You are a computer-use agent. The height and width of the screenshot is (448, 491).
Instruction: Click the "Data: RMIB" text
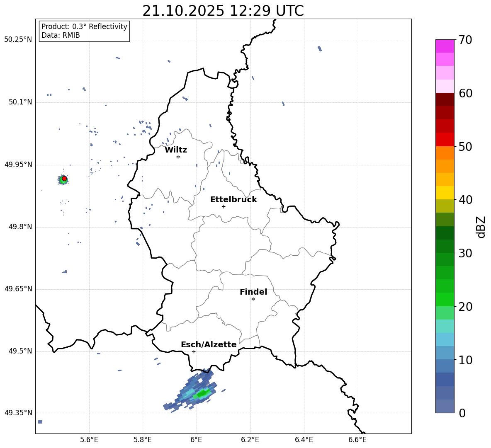tap(61, 35)
